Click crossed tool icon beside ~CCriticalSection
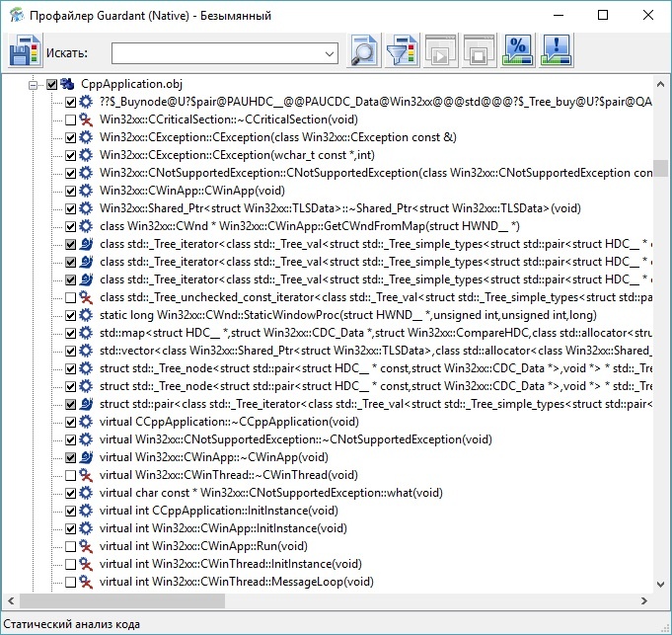 [87, 119]
